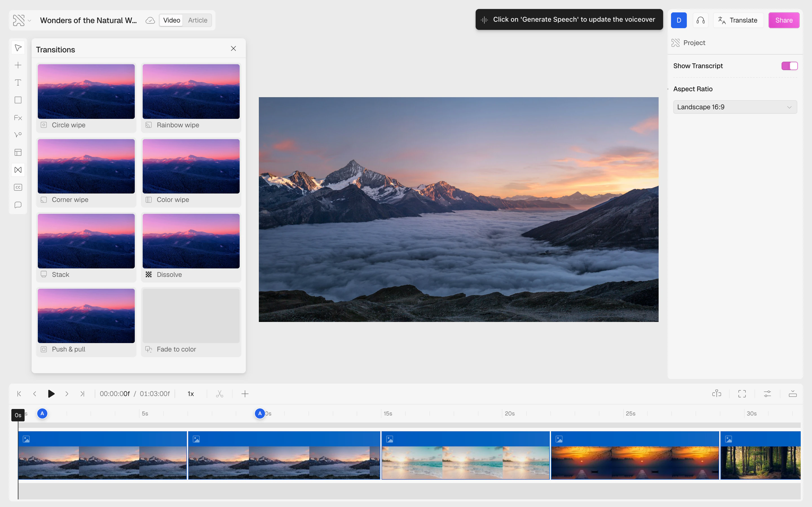Click the Share button
The image size is (812, 507).
pyautogui.click(x=784, y=20)
